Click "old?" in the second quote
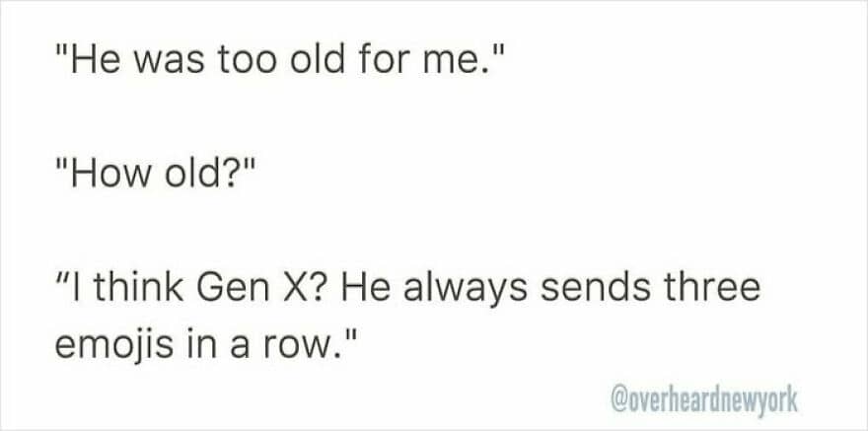The width and height of the screenshot is (868, 431). coord(210,176)
